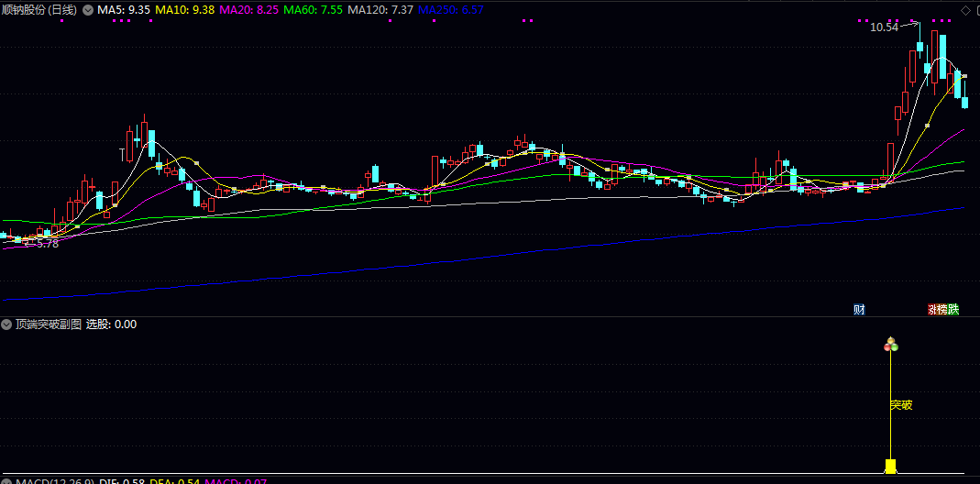Select the MA5 value label
Image resolution: width=980 pixels, height=484 pixels.
(x=124, y=10)
